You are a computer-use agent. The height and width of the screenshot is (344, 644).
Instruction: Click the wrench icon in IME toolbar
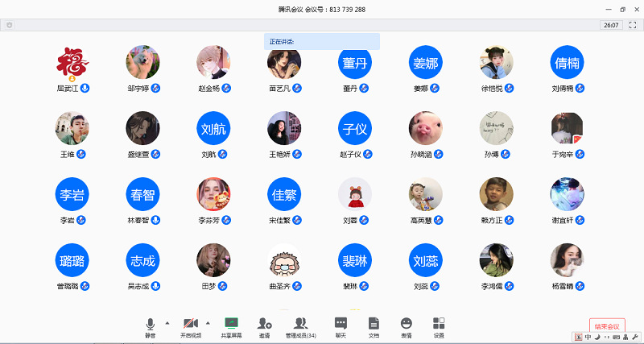(x=635, y=335)
